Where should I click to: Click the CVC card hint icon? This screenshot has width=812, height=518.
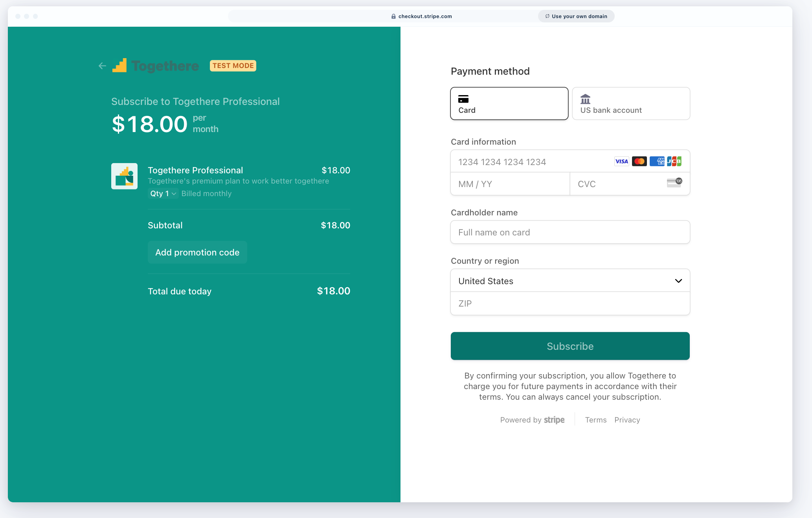[x=674, y=183]
